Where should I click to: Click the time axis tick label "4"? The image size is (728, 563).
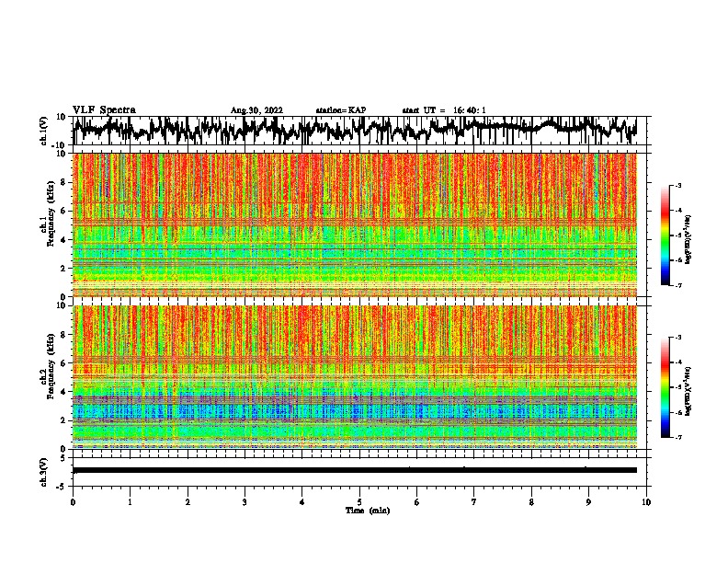click(302, 502)
